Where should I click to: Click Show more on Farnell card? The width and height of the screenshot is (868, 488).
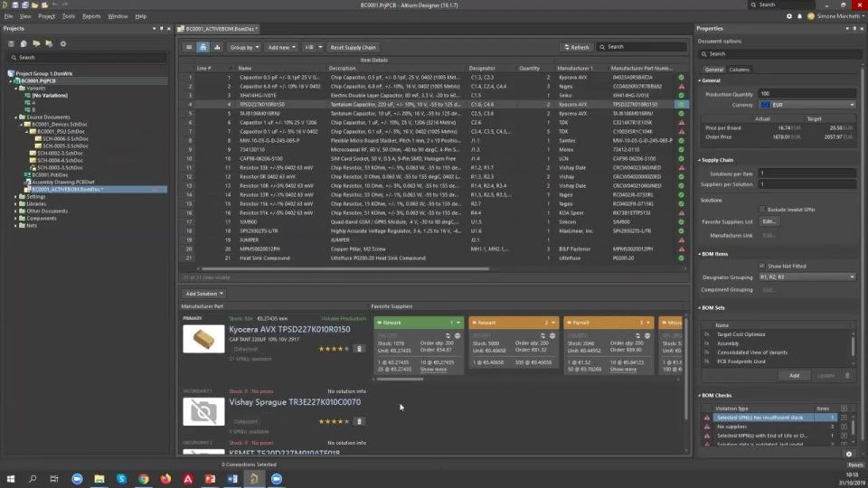click(623, 370)
